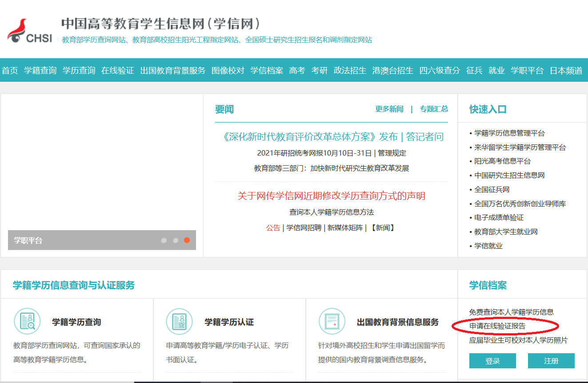
Task: Click the site title 中国高等教育学生信息网（学信网）
Action: pos(161,24)
